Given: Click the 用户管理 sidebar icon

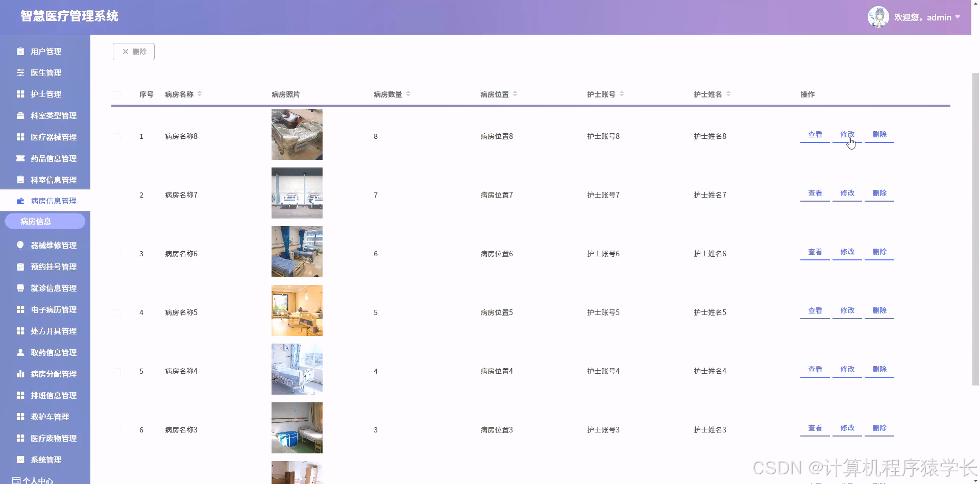Looking at the screenshot, I should 20,51.
